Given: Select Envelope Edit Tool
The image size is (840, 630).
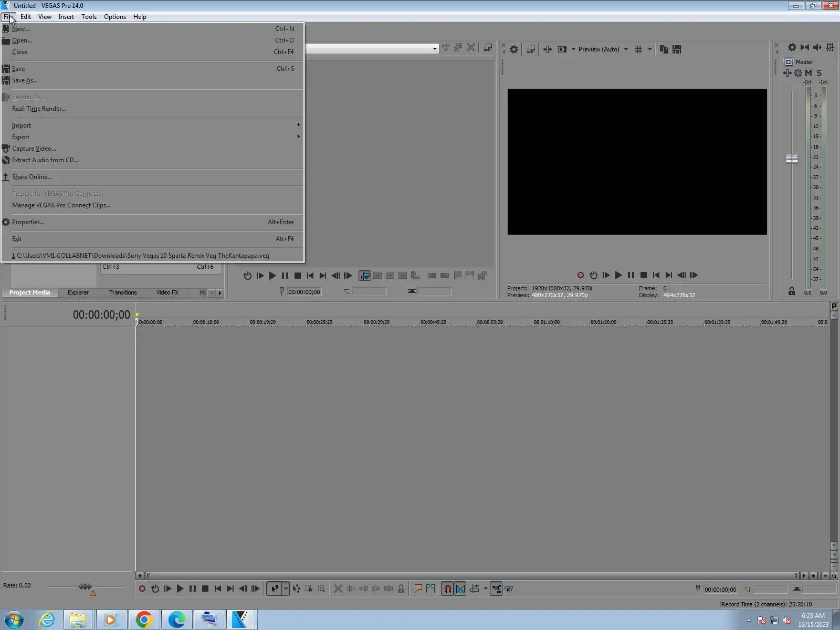Looking at the screenshot, I should tap(297, 589).
